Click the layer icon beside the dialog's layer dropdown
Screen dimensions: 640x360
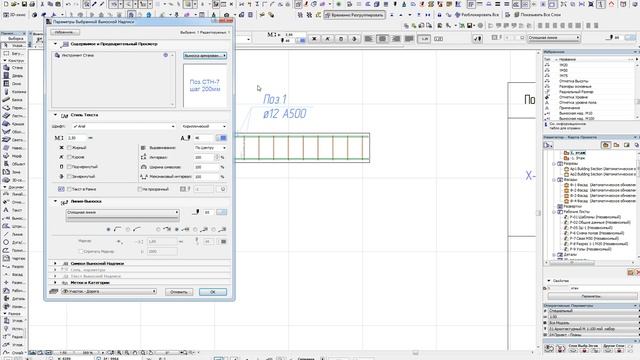point(54,291)
